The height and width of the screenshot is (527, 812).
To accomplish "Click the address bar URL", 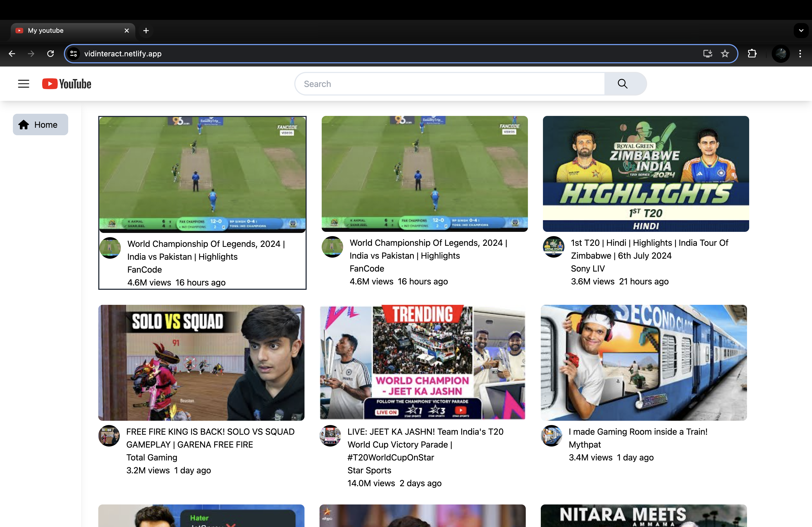I will tap(123, 53).
